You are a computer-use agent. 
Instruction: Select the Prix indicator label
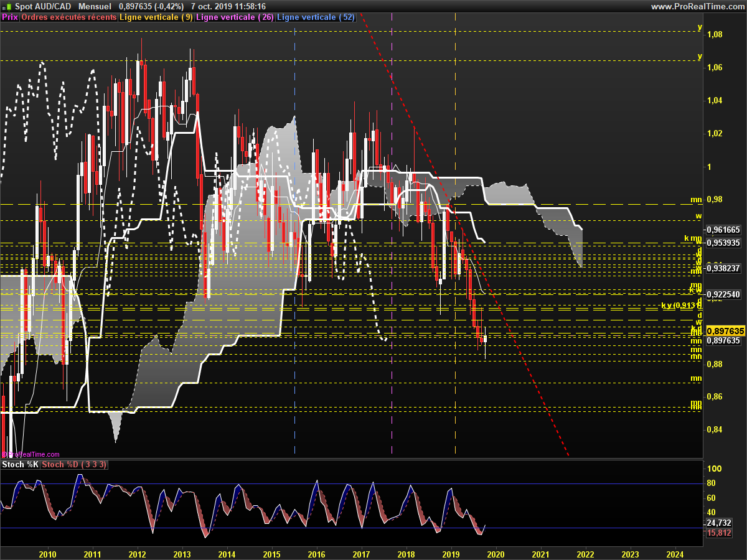pyautogui.click(x=10, y=17)
